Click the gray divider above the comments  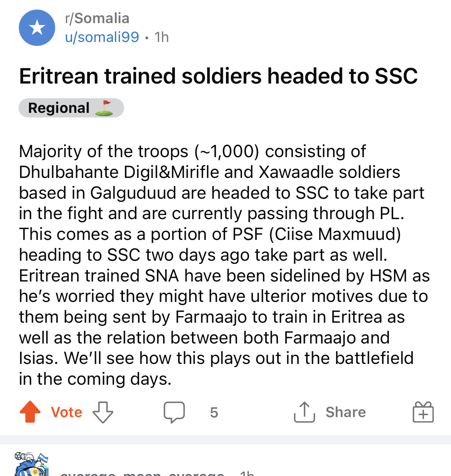(x=225, y=440)
